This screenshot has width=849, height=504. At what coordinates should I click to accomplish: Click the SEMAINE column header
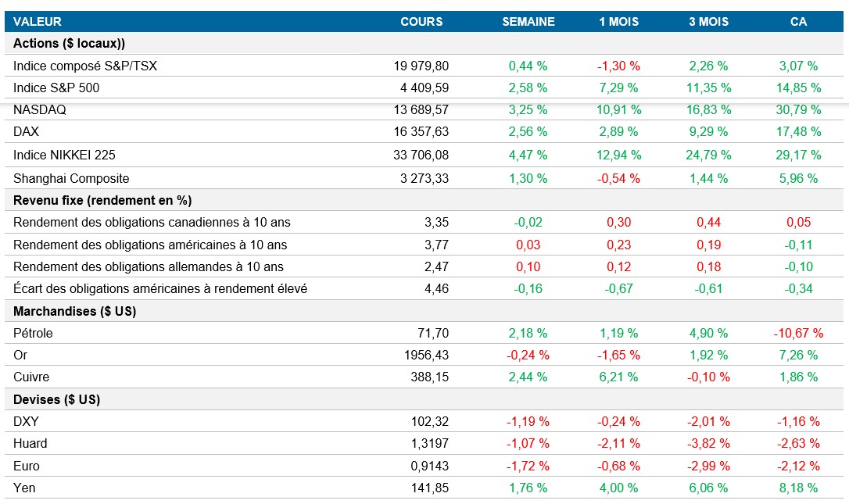[x=528, y=22]
